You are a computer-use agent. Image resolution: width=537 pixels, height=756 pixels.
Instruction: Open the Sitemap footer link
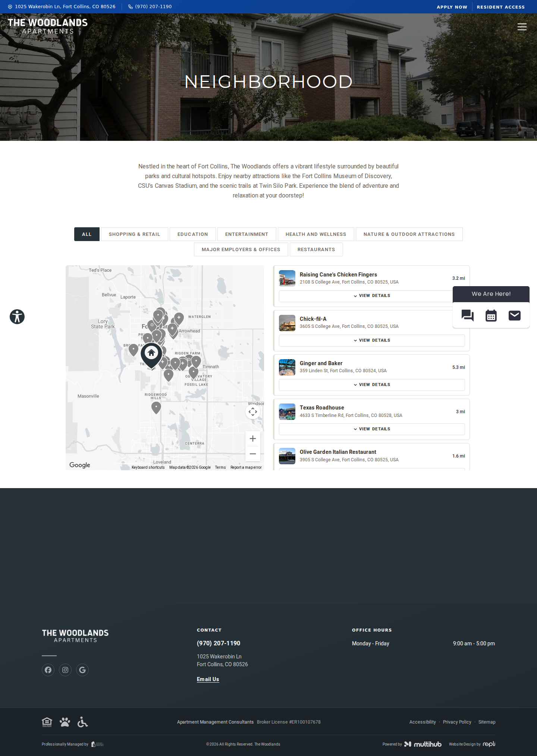click(487, 722)
